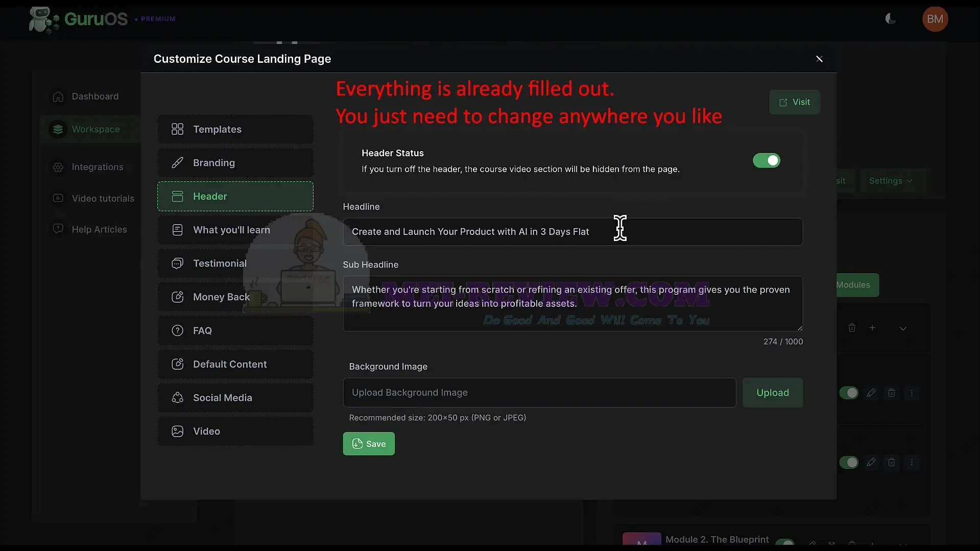Click the Upload Background Image field

pyautogui.click(x=539, y=393)
